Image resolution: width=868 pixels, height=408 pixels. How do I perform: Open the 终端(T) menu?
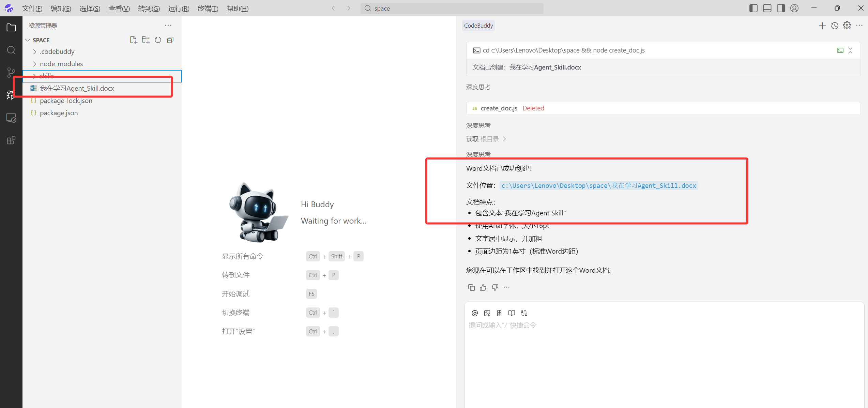coord(208,9)
